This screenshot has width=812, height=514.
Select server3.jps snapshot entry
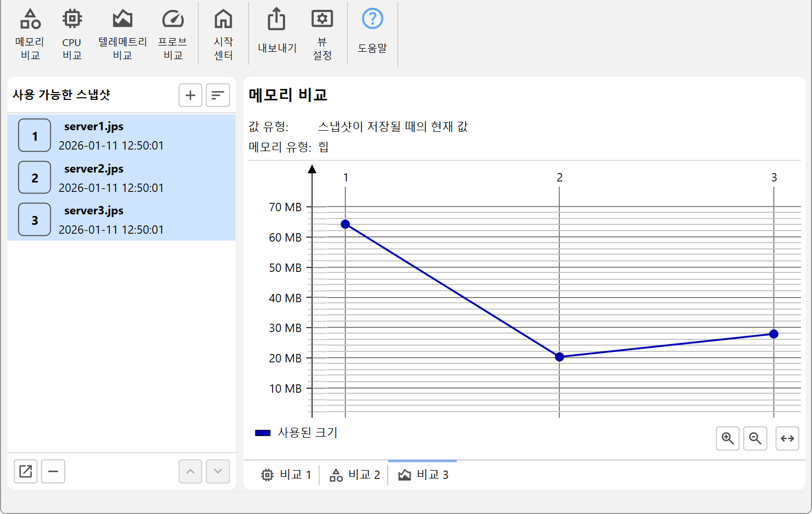point(121,220)
